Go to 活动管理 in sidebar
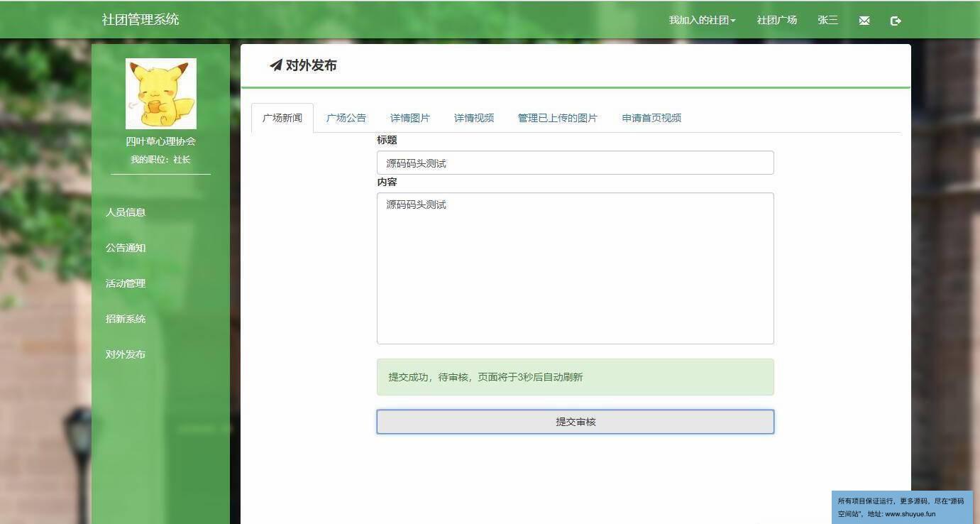 pos(126,283)
